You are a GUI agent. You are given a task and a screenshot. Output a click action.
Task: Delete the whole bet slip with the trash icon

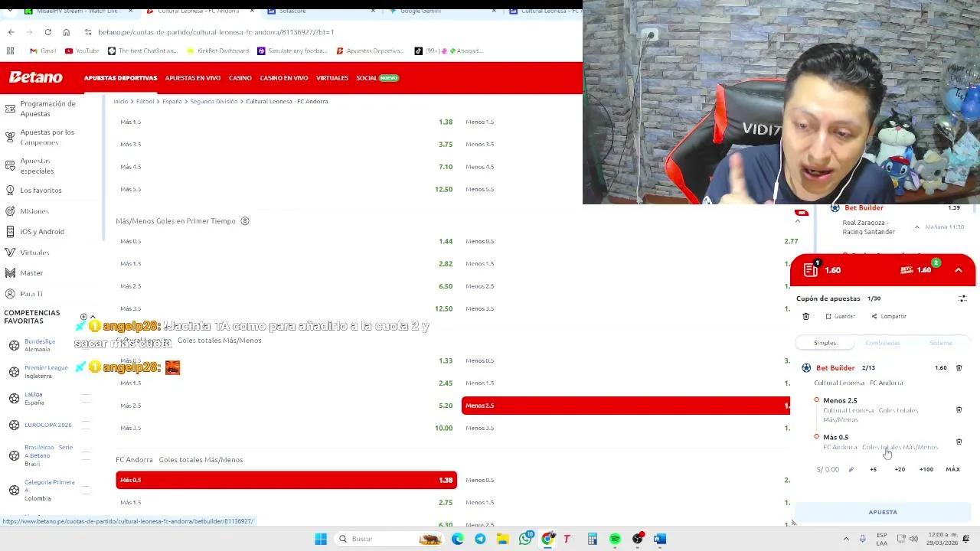[805, 316]
